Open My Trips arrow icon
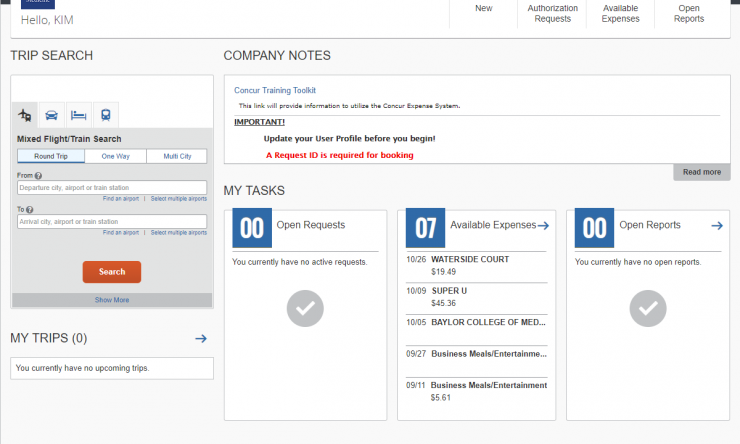 (201, 338)
